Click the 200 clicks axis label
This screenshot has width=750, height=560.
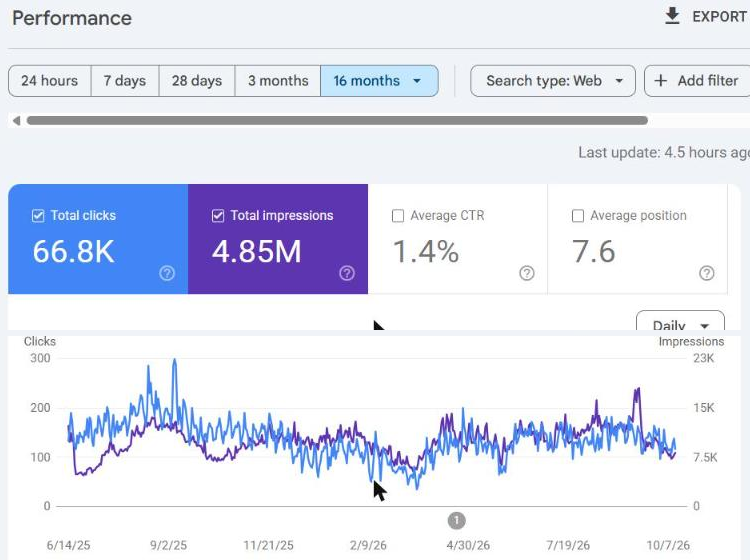click(40, 408)
